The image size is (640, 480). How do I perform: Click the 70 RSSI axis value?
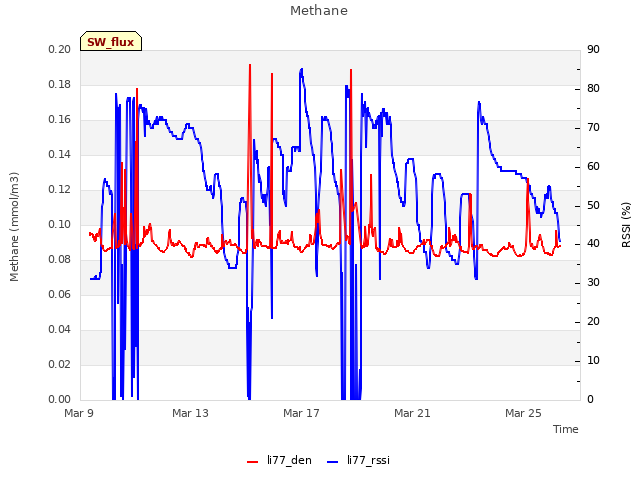click(593, 127)
